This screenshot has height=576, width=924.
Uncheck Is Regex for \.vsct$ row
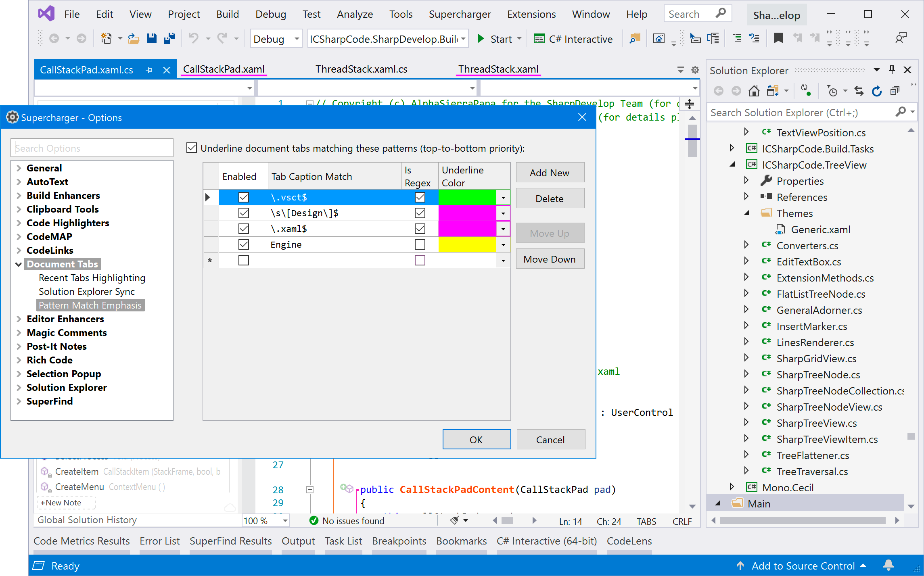point(420,197)
